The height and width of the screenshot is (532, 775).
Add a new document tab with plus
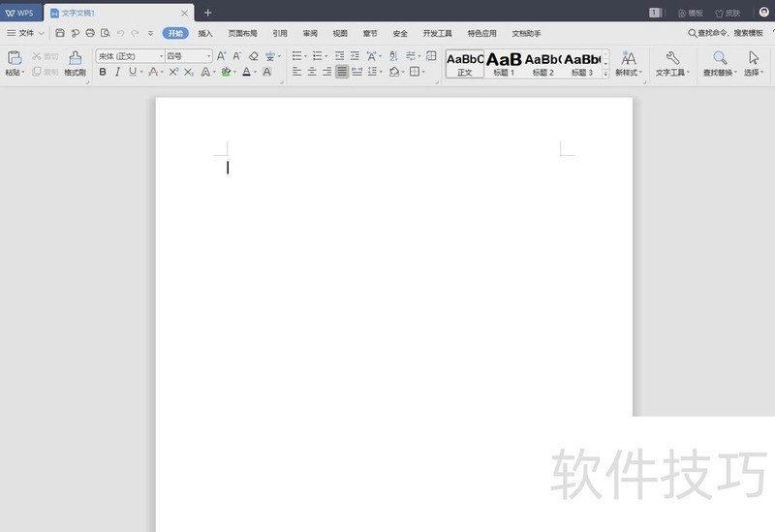click(207, 13)
